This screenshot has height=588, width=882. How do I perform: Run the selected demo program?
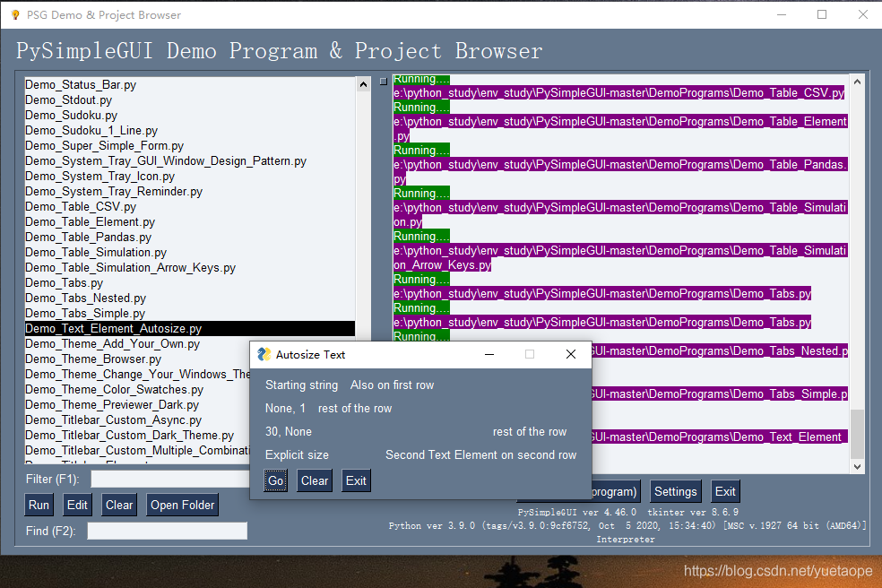(x=39, y=505)
